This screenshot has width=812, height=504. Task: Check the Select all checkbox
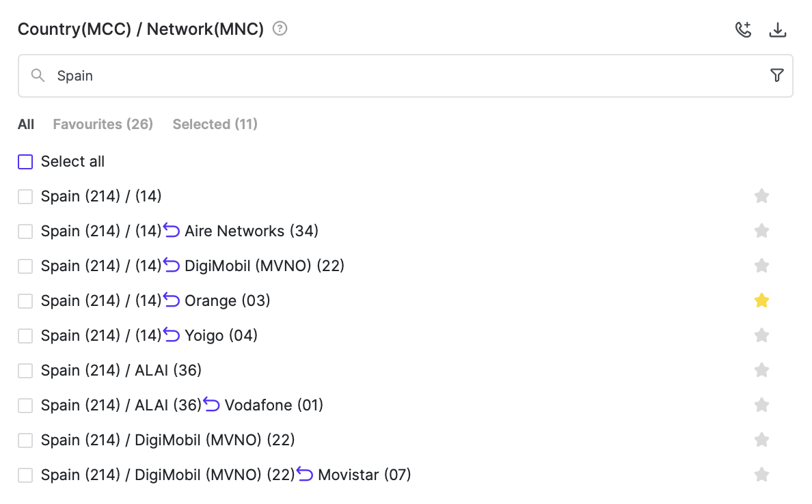pyautogui.click(x=25, y=162)
